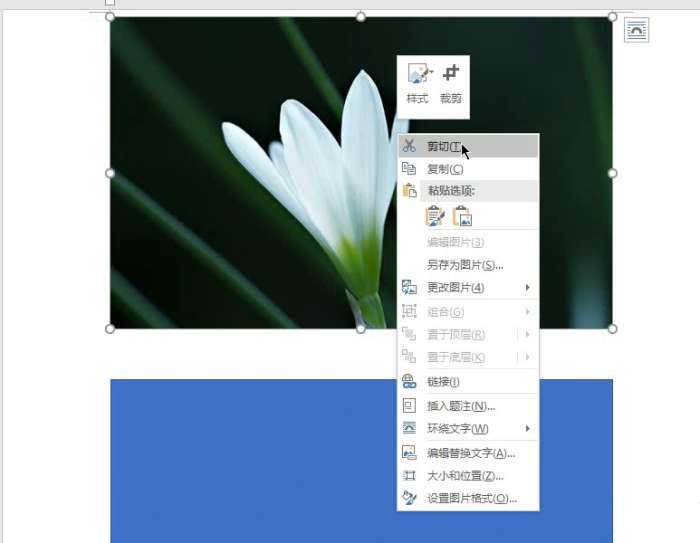The height and width of the screenshot is (543, 700).
Task: Select the 裁剪 crop tool icon
Action: 451,73
